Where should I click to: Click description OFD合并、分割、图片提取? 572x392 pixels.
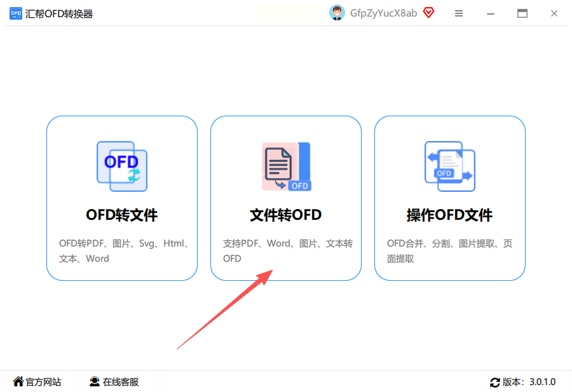(450, 251)
